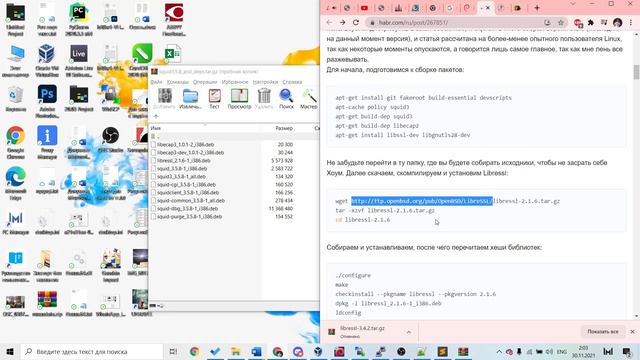Click the Мастер (Wizard) wand icon in WinRAR
The height and width of the screenshot is (360, 640).
tap(309, 99)
